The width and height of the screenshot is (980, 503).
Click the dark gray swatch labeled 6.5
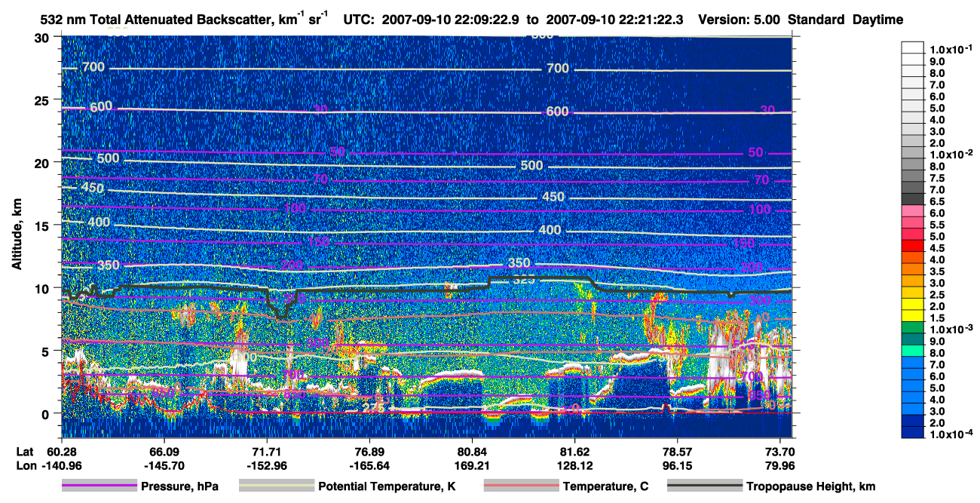[x=912, y=199]
